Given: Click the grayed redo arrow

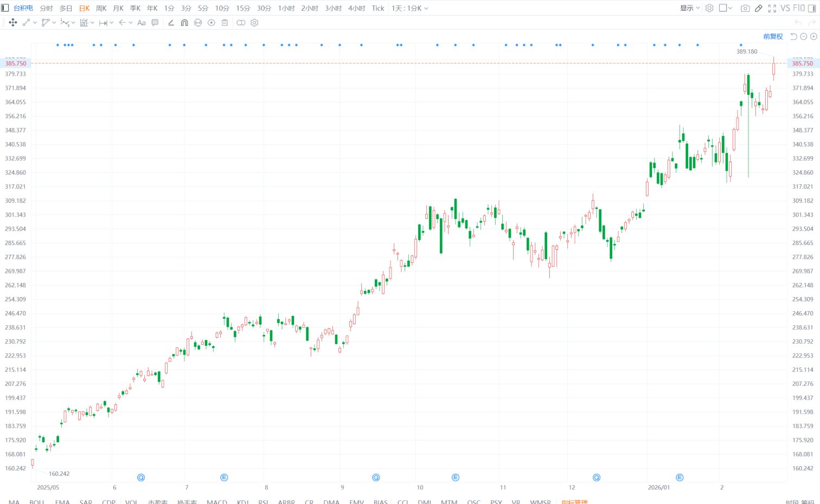Looking at the screenshot, I should coord(812,23).
